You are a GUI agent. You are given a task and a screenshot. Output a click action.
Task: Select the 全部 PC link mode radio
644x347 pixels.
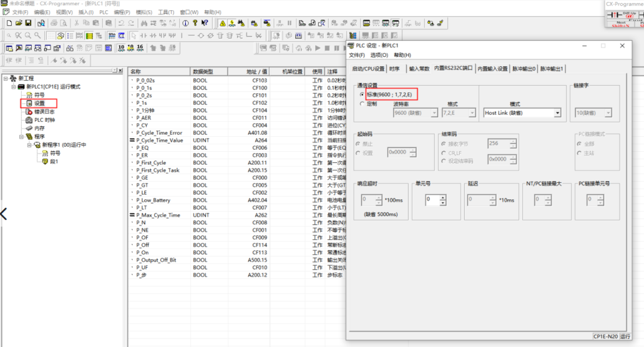pyautogui.click(x=579, y=144)
